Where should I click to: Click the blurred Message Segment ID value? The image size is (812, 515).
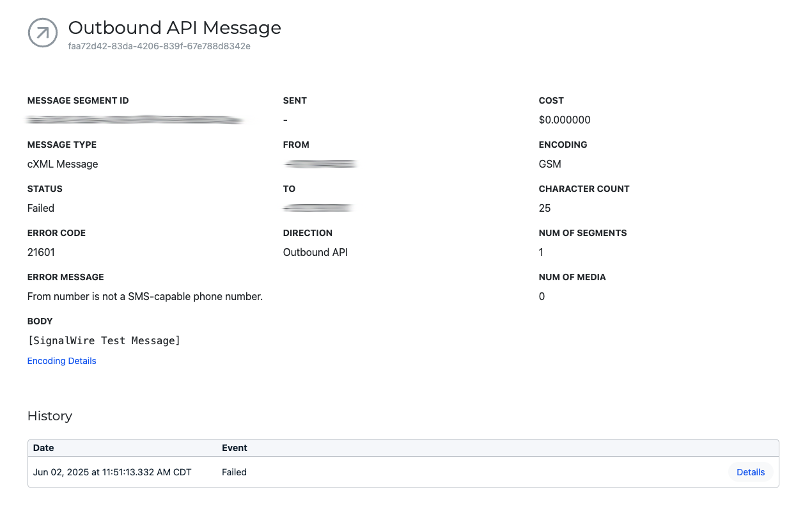(136, 120)
